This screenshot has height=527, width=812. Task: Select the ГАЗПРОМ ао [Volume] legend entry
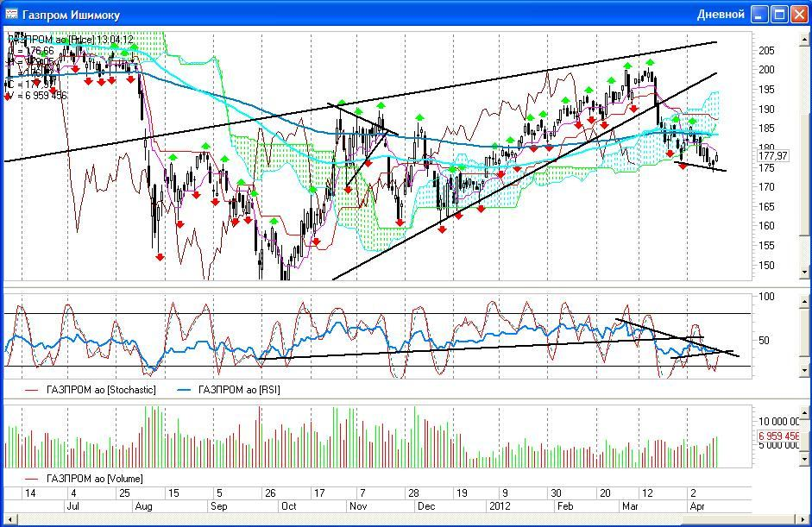(x=84, y=479)
